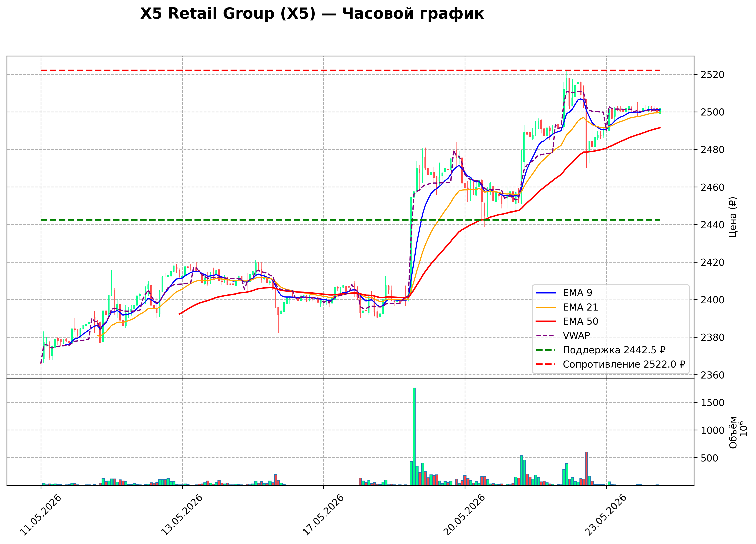The width and height of the screenshot is (756, 544).
Task: Click the 1000 volume axis label
Action: click(713, 431)
